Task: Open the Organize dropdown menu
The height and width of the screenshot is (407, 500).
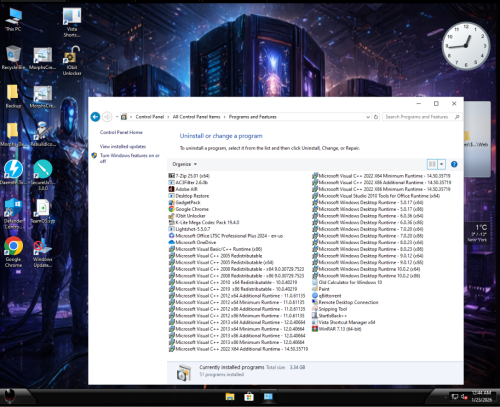Action: [x=184, y=164]
